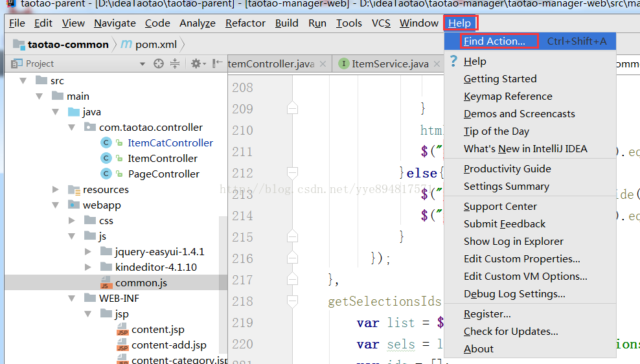Collapse the webapp folder

56,205
